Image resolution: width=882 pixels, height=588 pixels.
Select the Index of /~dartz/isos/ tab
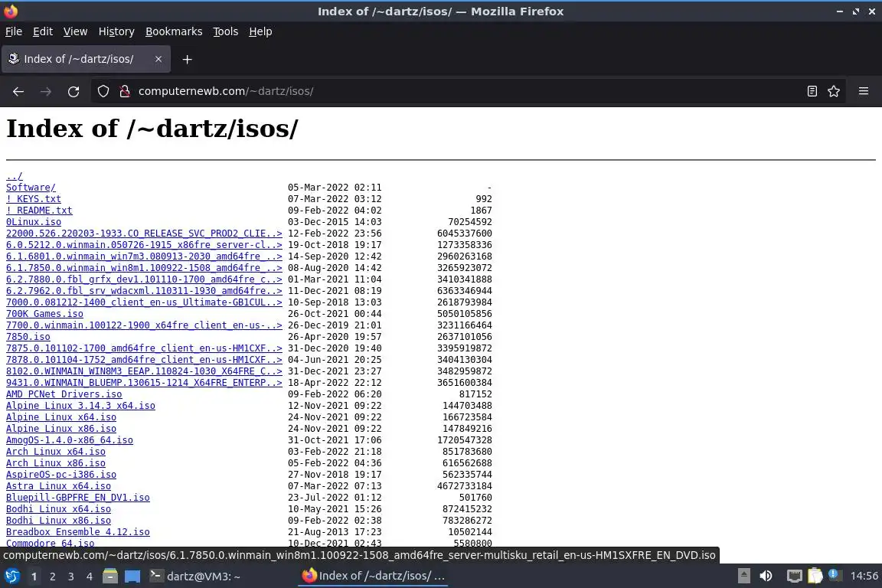pos(86,59)
